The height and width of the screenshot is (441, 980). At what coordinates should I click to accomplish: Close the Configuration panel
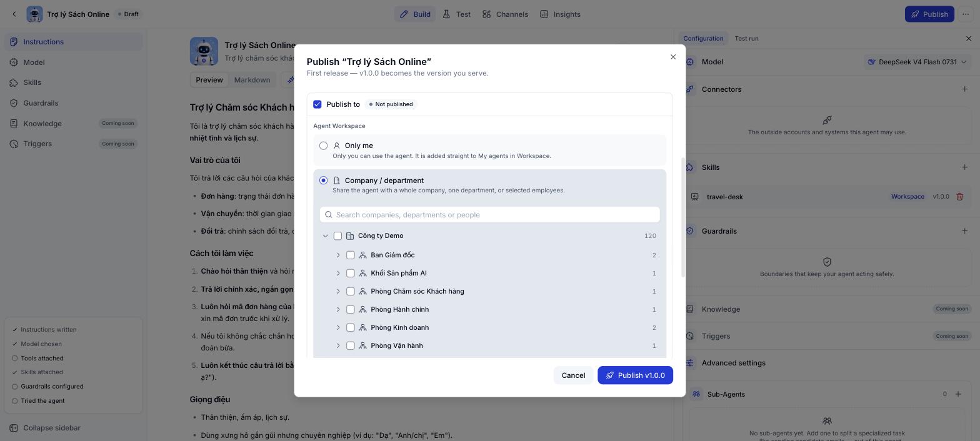pyautogui.click(x=969, y=39)
